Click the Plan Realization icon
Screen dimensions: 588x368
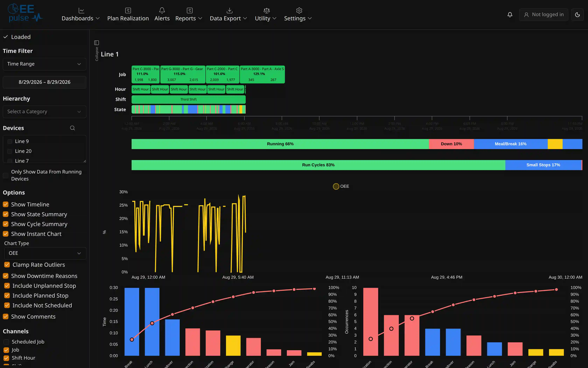coord(128,11)
